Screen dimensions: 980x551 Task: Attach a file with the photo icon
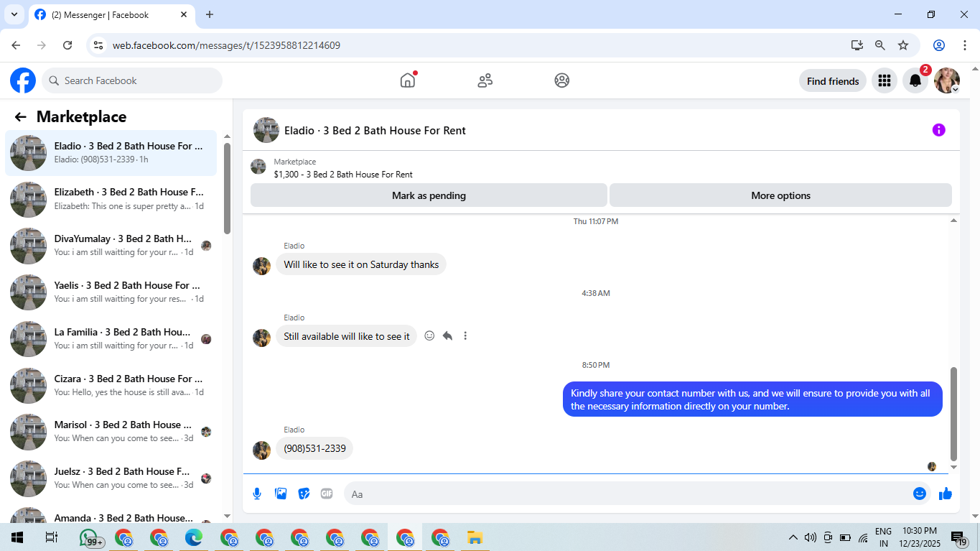click(281, 494)
